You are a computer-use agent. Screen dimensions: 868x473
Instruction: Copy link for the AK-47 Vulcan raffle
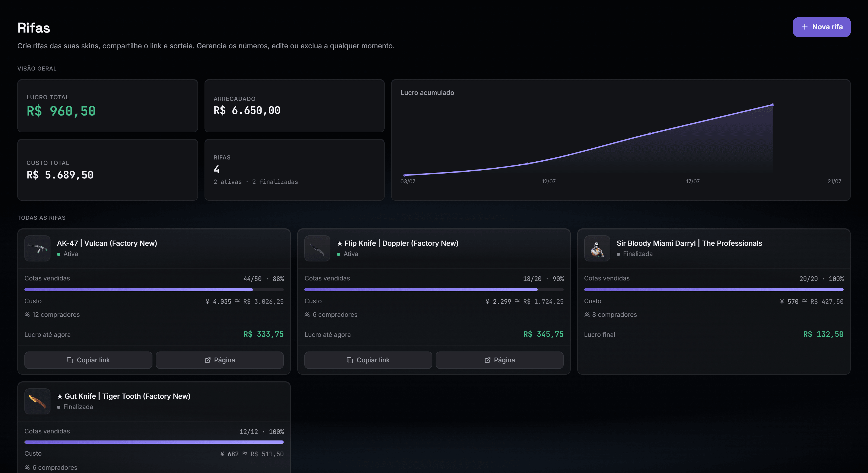(x=88, y=360)
